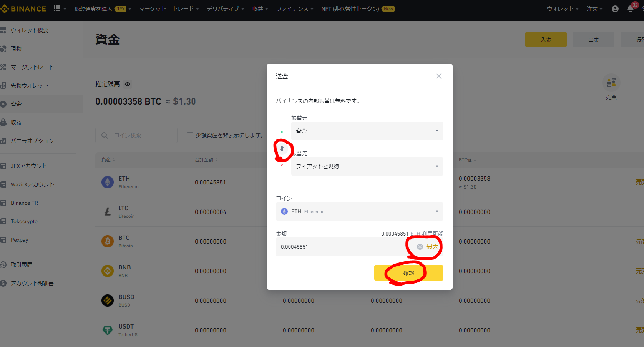Click the 最大 max amount link
This screenshot has width=644, height=347.
point(432,246)
